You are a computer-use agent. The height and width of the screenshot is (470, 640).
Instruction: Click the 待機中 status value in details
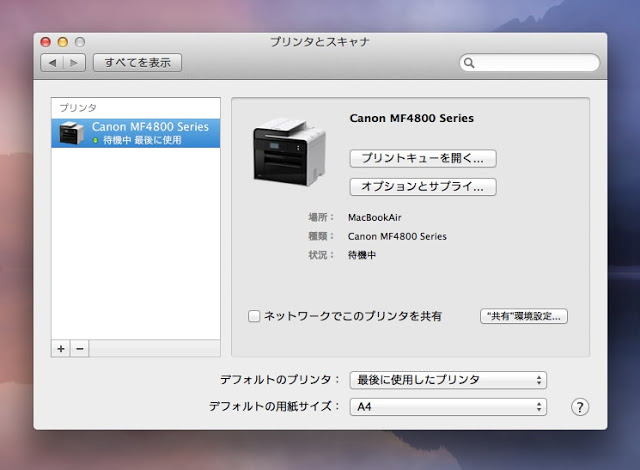coord(362,255)
